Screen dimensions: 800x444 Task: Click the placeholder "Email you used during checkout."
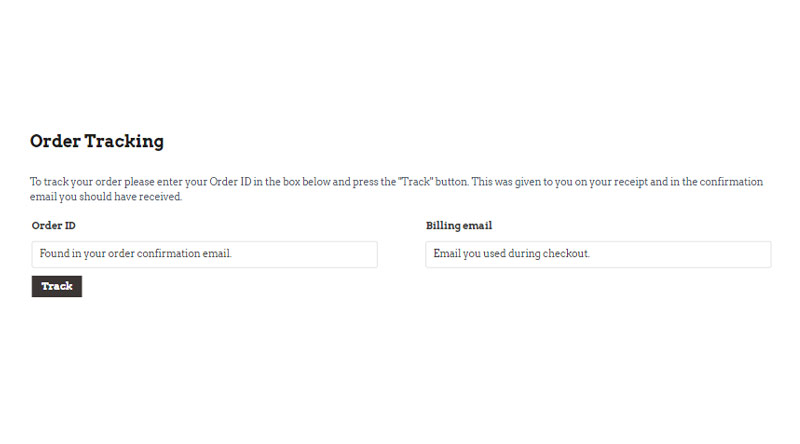coord(511,254)
